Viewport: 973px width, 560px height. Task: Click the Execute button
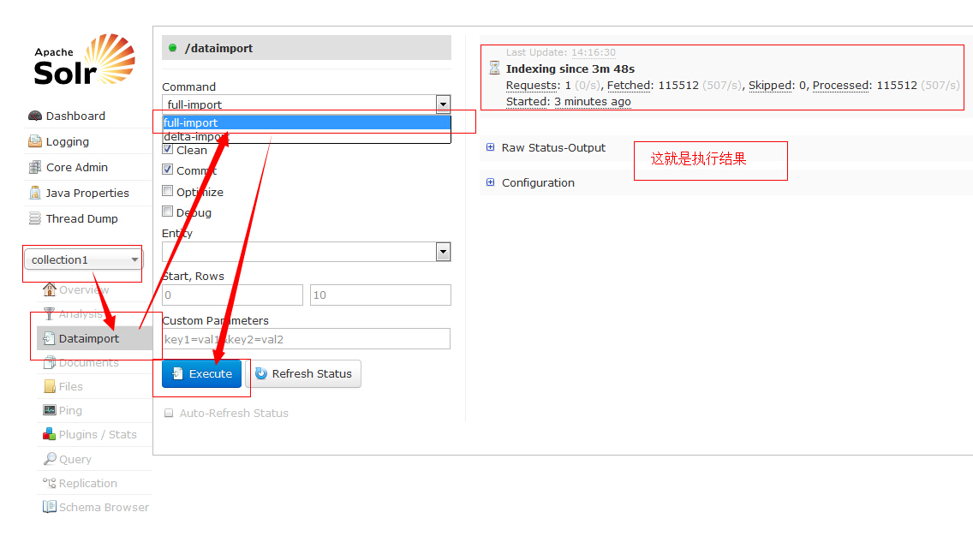point(201,374)
